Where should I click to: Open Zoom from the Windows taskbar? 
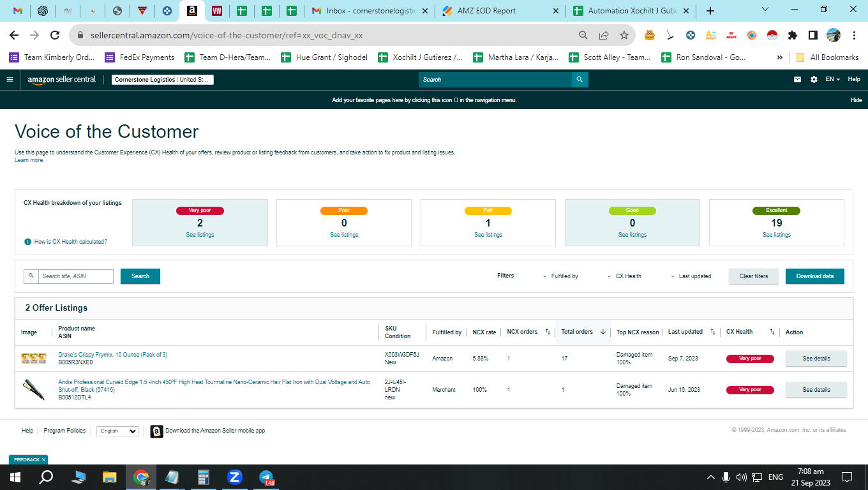tap(235, 477)
